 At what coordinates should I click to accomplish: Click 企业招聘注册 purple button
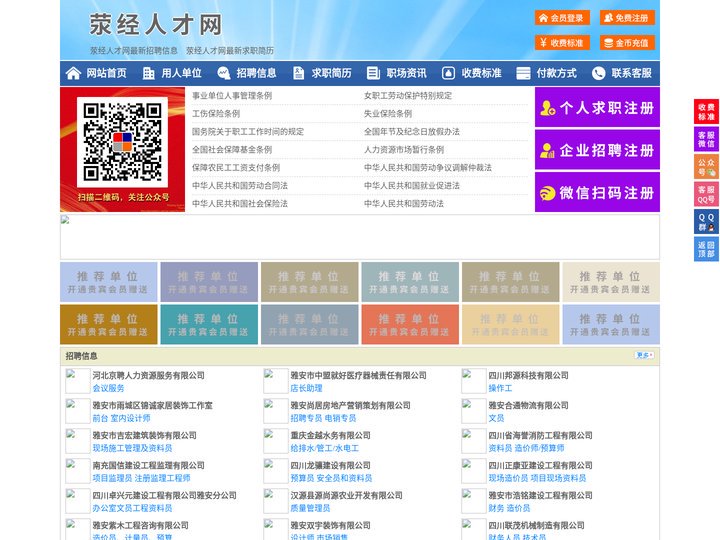597,150
